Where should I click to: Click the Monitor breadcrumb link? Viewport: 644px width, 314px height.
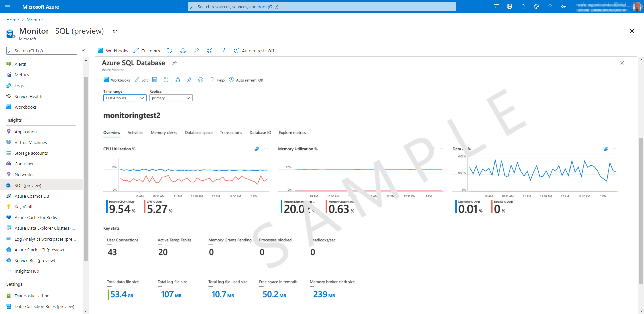pyautogui.click(x=35, y=20)
